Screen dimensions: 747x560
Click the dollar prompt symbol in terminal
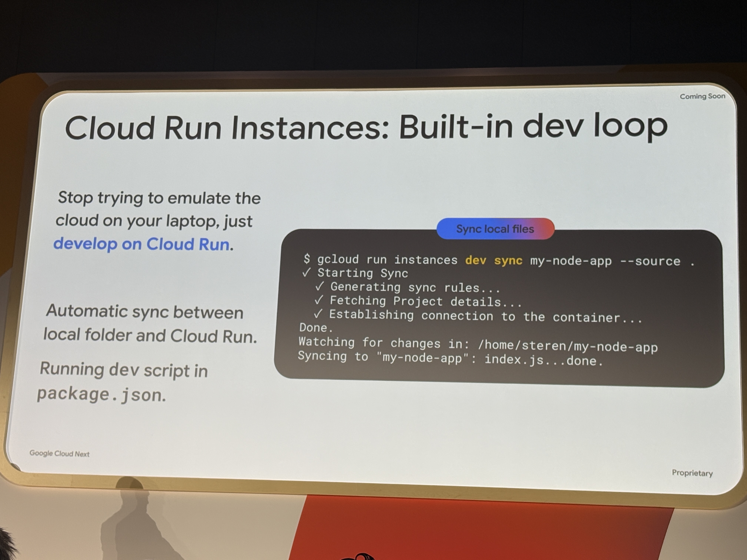[307, 259]
